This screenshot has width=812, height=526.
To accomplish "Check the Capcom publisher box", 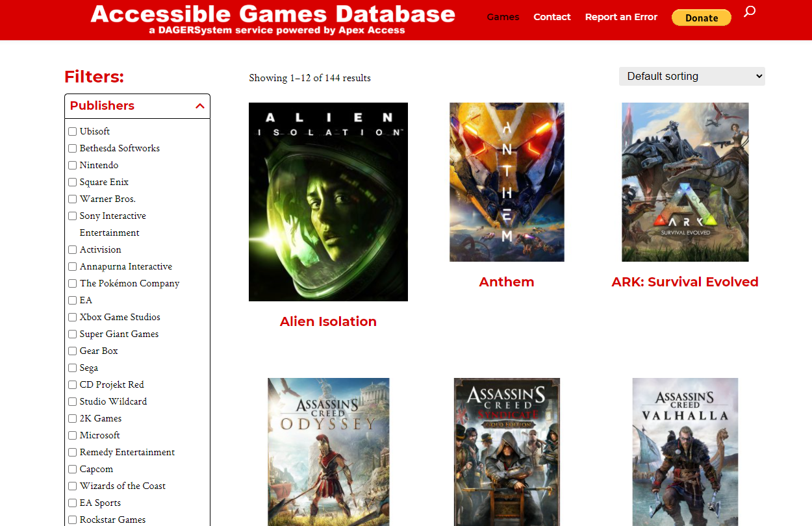I will coord(72,469).
